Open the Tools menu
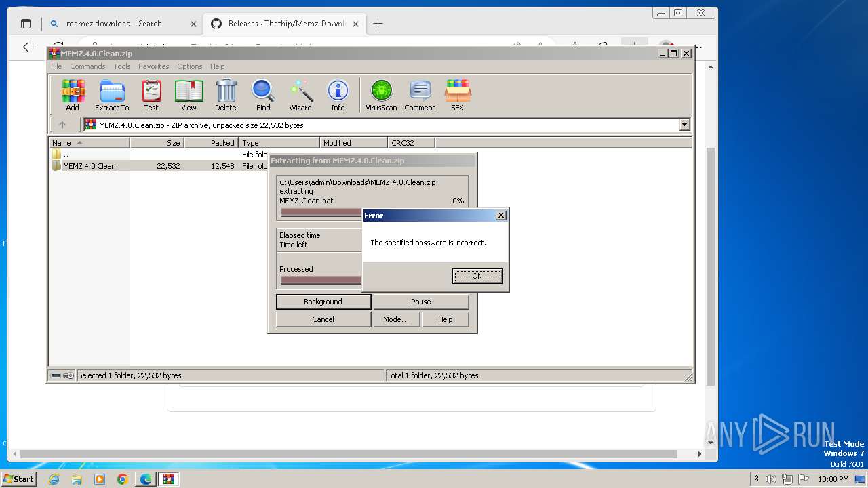 click(122, 66)
